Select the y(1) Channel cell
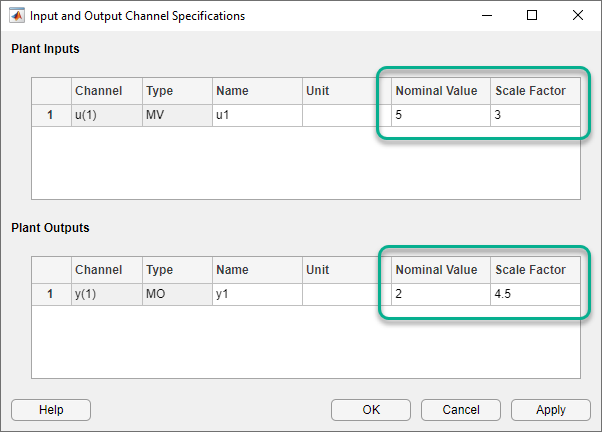 tap(106, 294)
